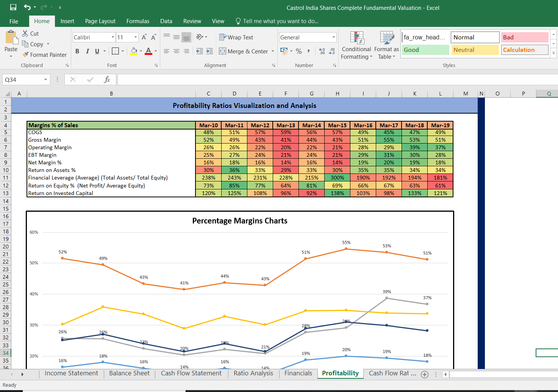558x392 pixels.
Task: Click the Orientation text angle icon
Action: (200, 37)
